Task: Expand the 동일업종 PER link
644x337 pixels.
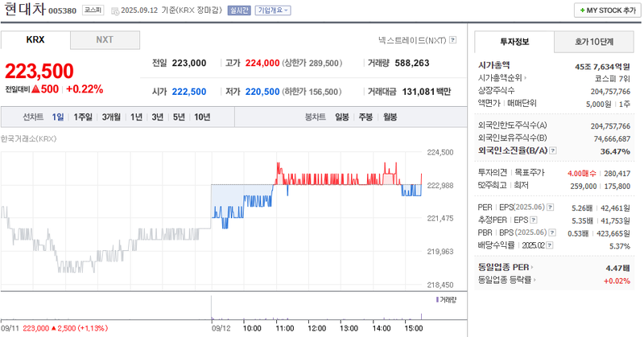Action: 506,267
